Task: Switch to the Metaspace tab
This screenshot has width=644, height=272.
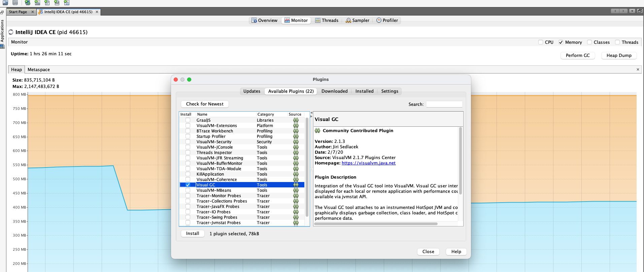Action: (x=39, y=70)
